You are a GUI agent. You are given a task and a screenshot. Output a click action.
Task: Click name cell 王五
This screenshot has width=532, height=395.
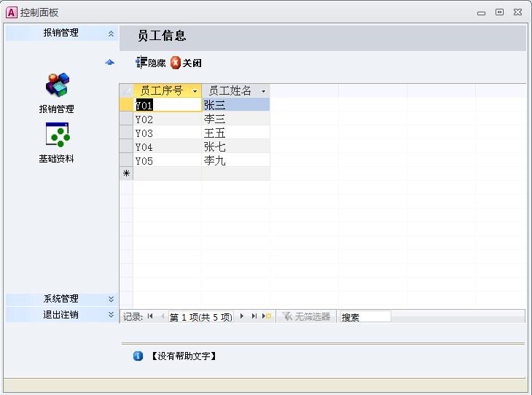pos(236,133)
